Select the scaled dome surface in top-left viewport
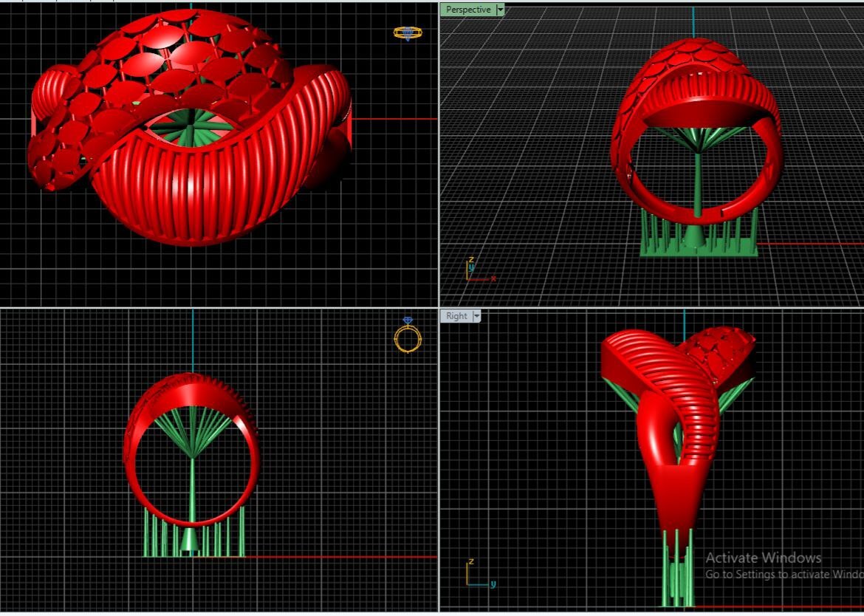Image resolution: width=864 pixels, height=616 pixels. click(177, 59)
